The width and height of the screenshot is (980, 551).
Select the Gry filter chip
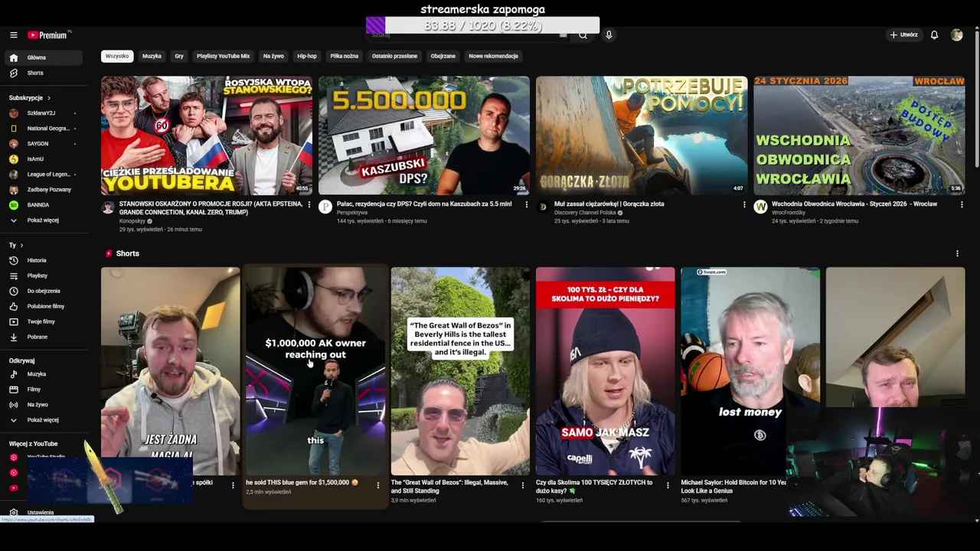coord(179,56)
